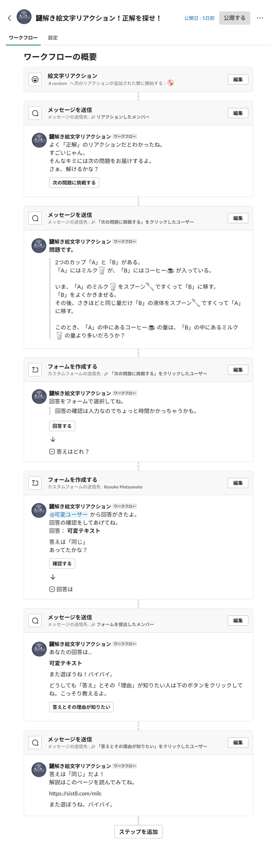
Task: Click the 公開日：5日前 link
Action: 199,18
